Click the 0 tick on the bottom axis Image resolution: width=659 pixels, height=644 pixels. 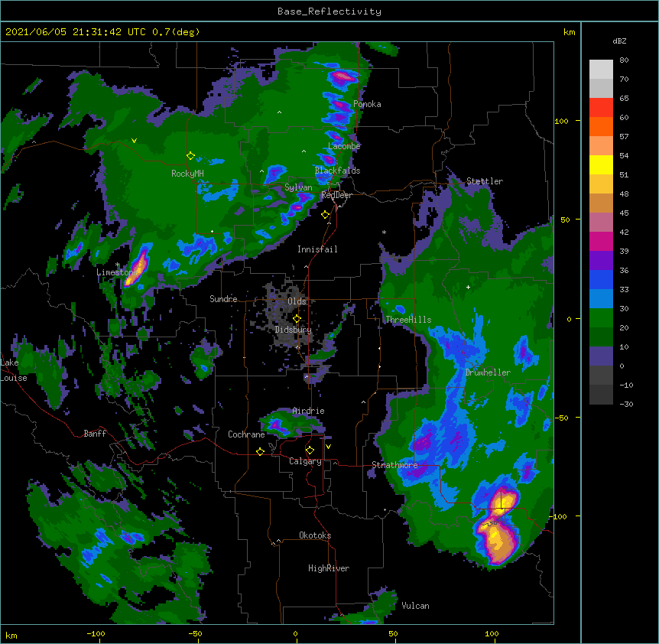click(295, 634)
